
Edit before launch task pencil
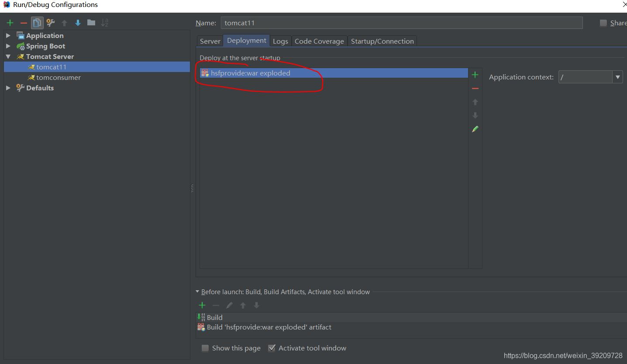[x=229, y=305]
